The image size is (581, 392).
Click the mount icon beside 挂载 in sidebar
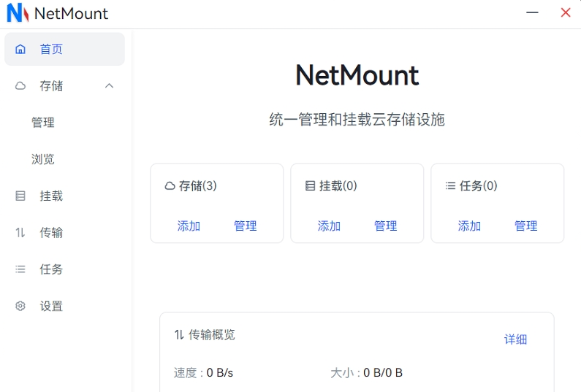point(20,196)
